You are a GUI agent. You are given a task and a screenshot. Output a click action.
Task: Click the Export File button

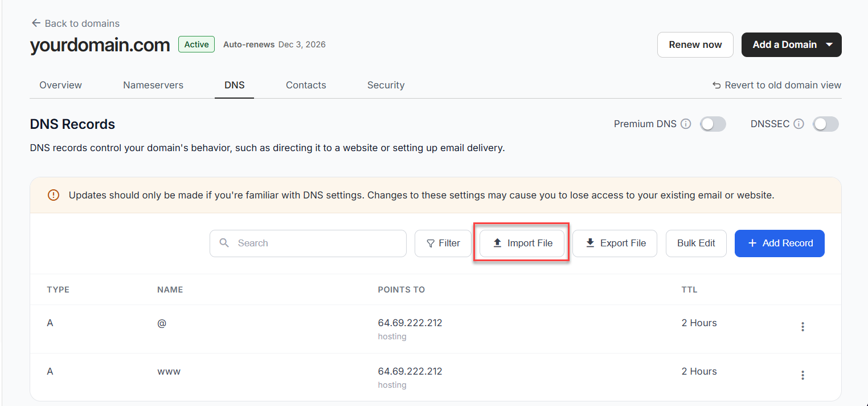click(615, 243)
